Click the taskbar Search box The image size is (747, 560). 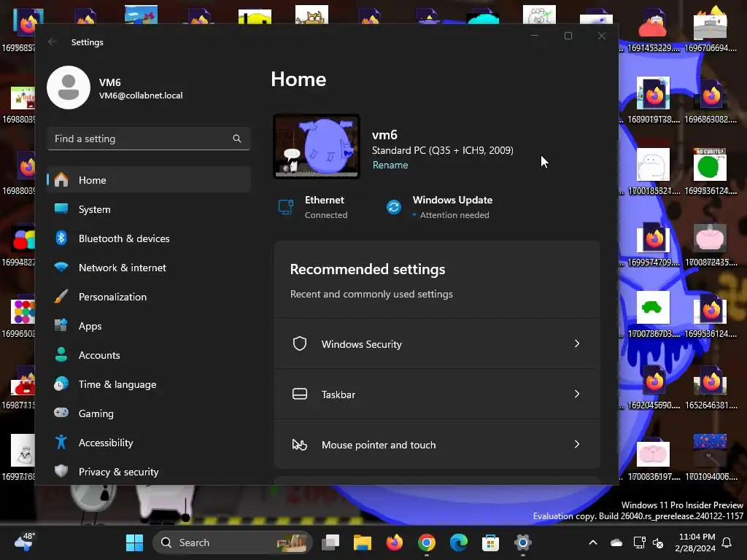pyautogui.click(x=233, y=542)
